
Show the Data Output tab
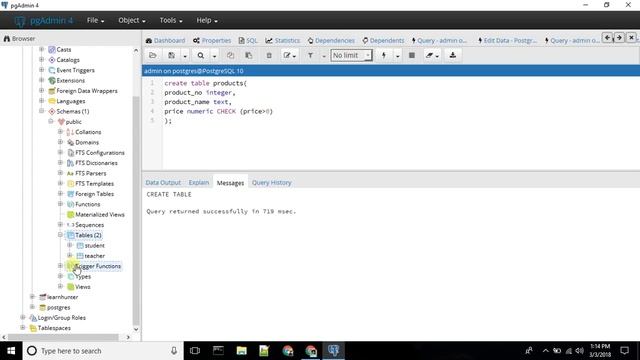coord(163,182)
